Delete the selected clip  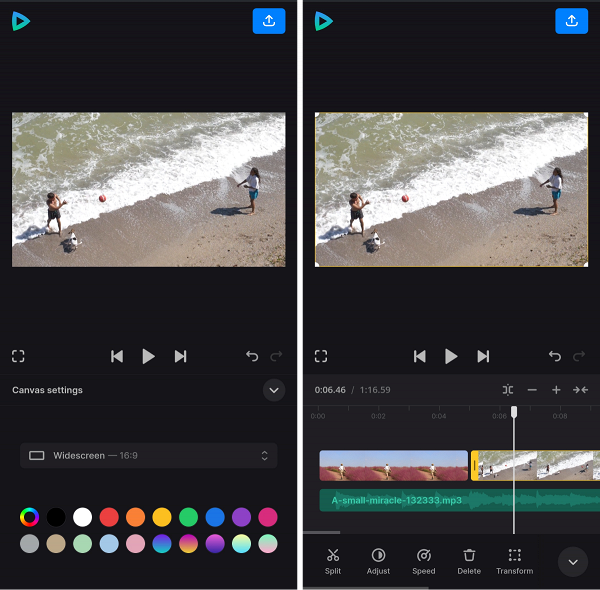point(469,561)
